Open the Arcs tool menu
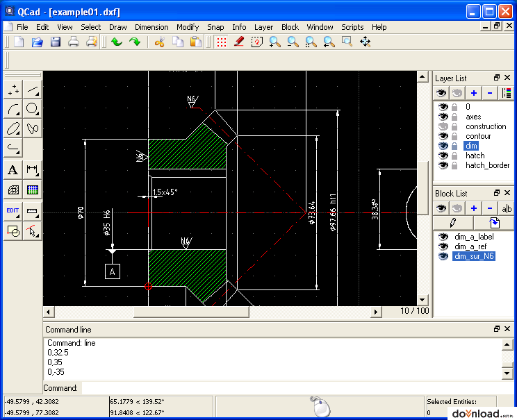Image resolution: width=517 pixels, height=420 pixels. (x=13, y=109)
